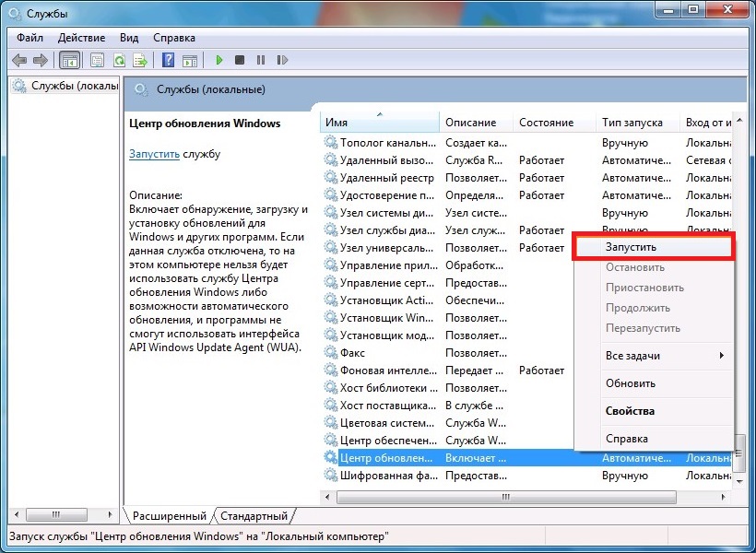Sort by the Вход от и column header

706,123
